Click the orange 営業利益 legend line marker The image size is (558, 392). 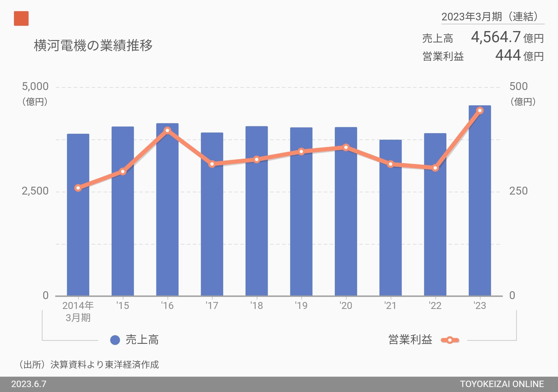[450, 340]
